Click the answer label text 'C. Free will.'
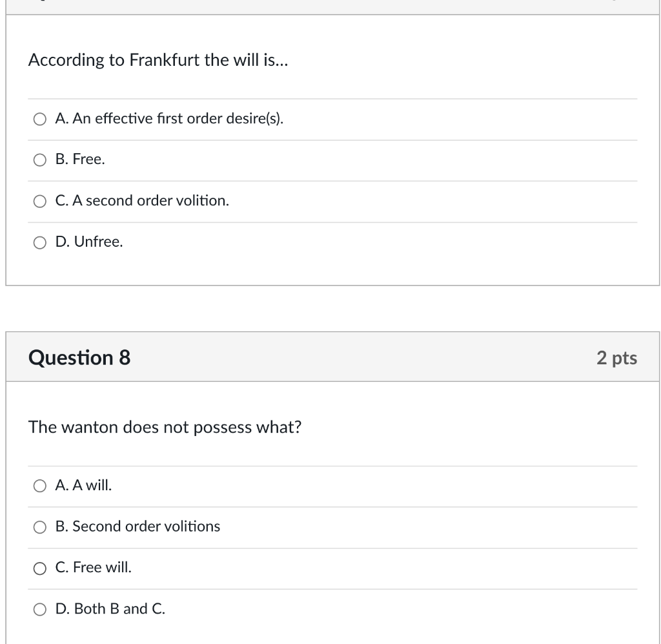Screen dimensions: 661x644 click(x=94, y=568)
